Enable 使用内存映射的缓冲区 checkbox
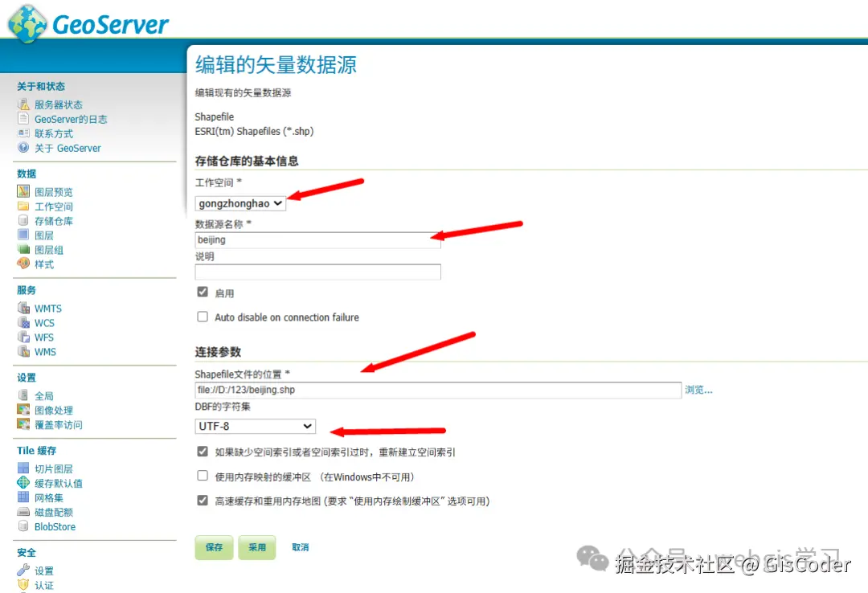868x593 pixels. tap(203, 476)
